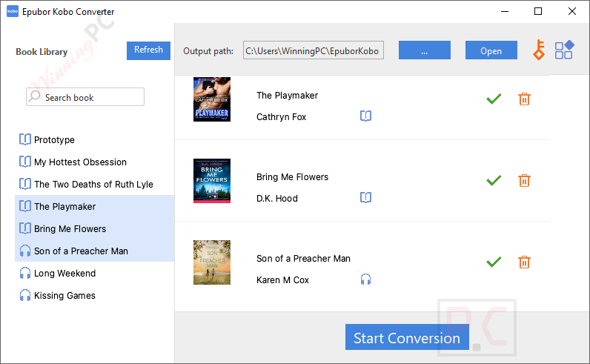Open the blue grid modules icon
The width and height of the screenshot is (590, 364).
pyautogui.click(x=564, y=50)
